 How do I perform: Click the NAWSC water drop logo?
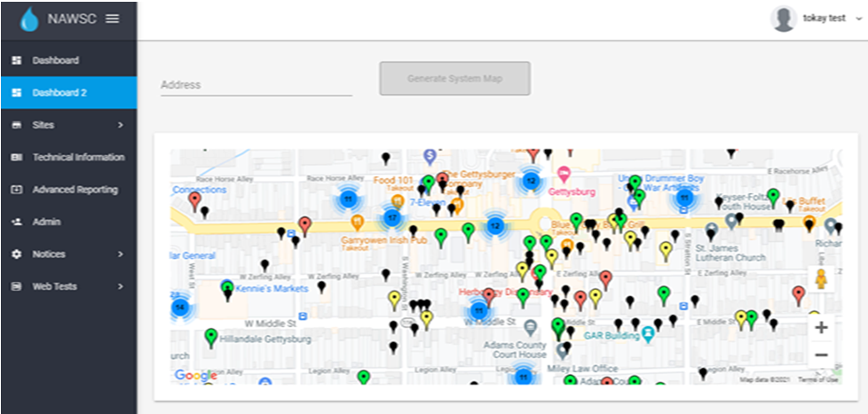click(x=29, y=20)
